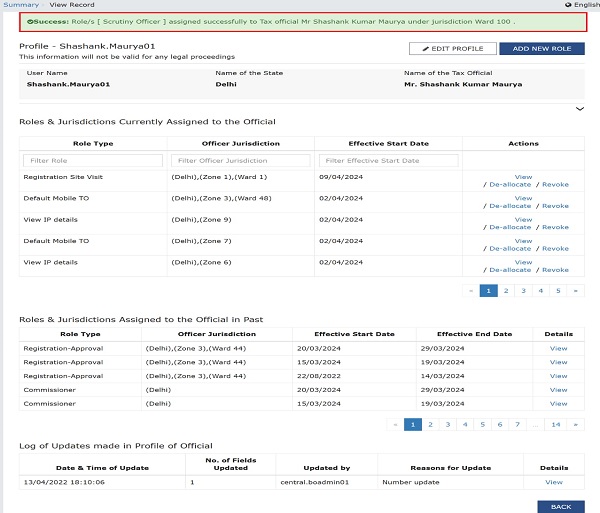Open the English language selector
Image resolution: width=600 pixels, height=513 pixels.
pos(582,5)
